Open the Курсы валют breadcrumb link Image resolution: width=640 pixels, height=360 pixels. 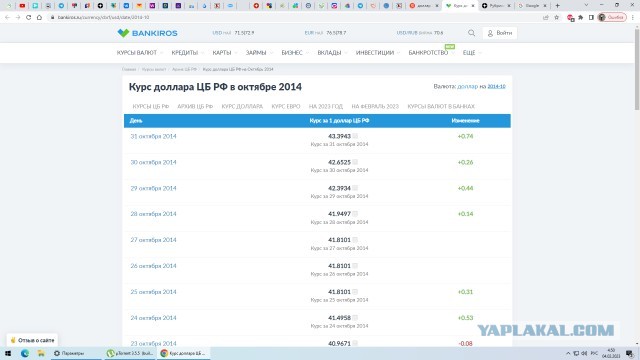coord(154,69)
